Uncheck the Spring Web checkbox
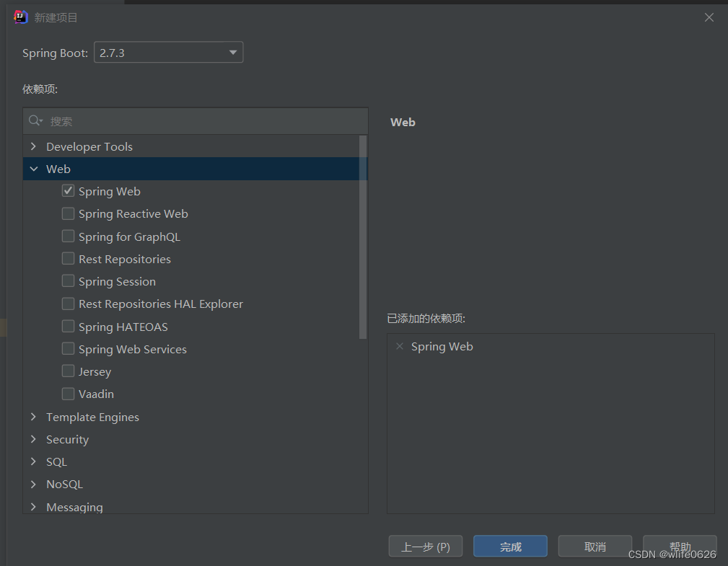 point(68,191)
